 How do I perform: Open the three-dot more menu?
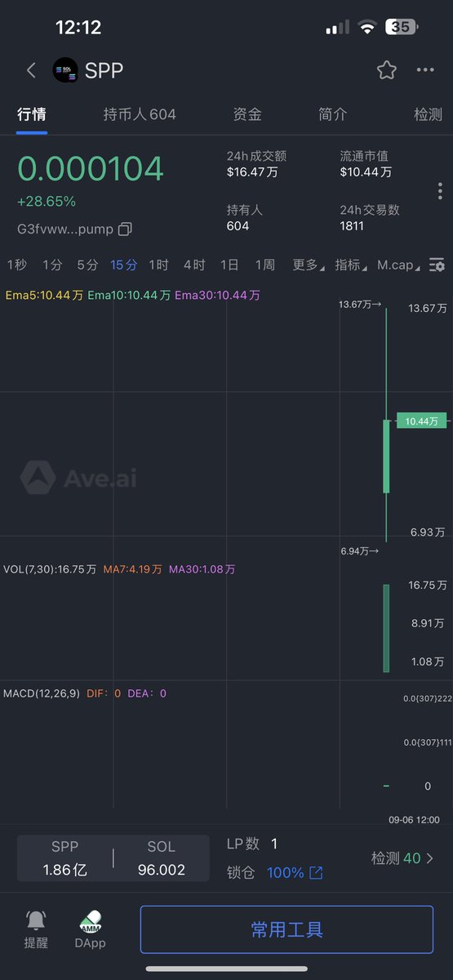425,70
